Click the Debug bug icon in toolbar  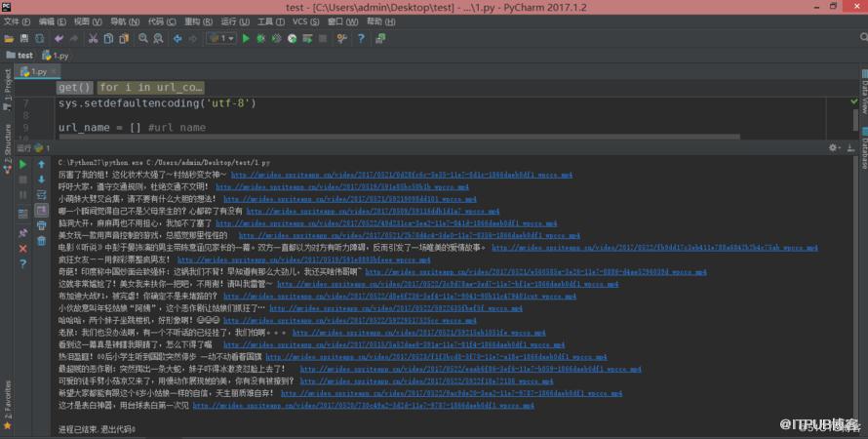261,38
